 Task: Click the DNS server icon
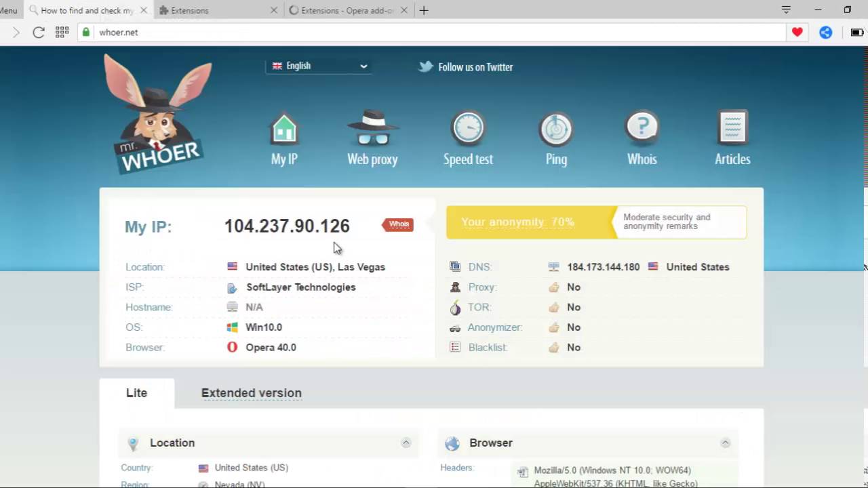point(455,267)
